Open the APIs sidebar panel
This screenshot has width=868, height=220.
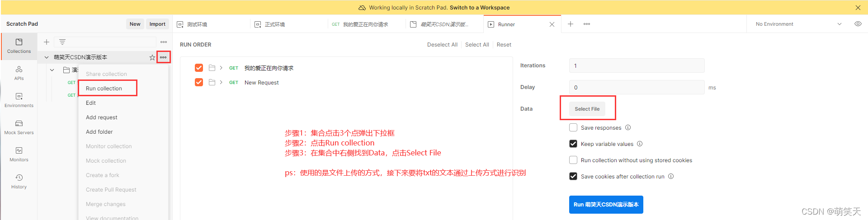(19, 73)
